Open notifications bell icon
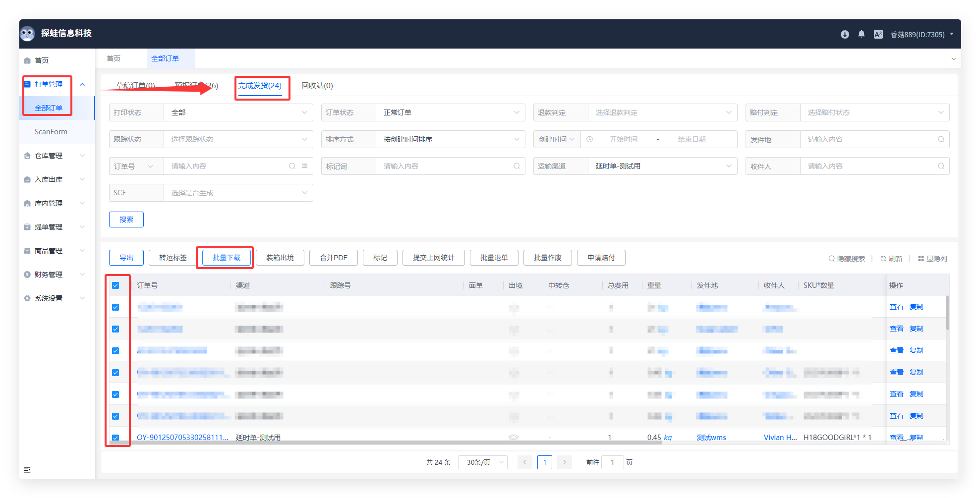Image resolution: width=980 pixels, height=498 pixels. pos(862,34)
